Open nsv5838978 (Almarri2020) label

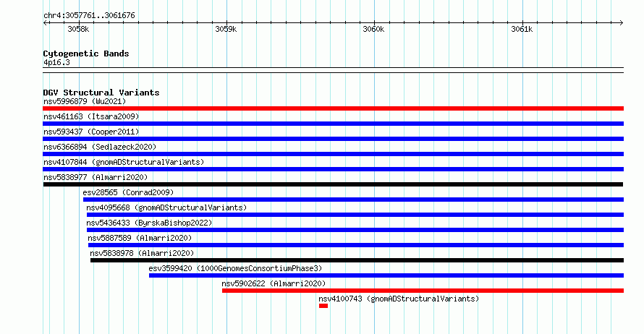click(142, 253)
